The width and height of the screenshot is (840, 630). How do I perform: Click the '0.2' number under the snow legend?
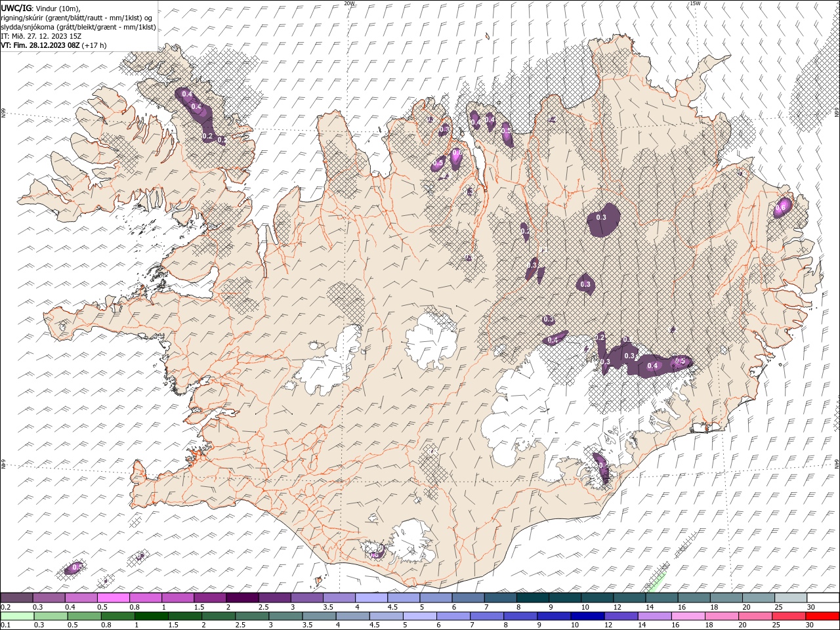point(5,606)
